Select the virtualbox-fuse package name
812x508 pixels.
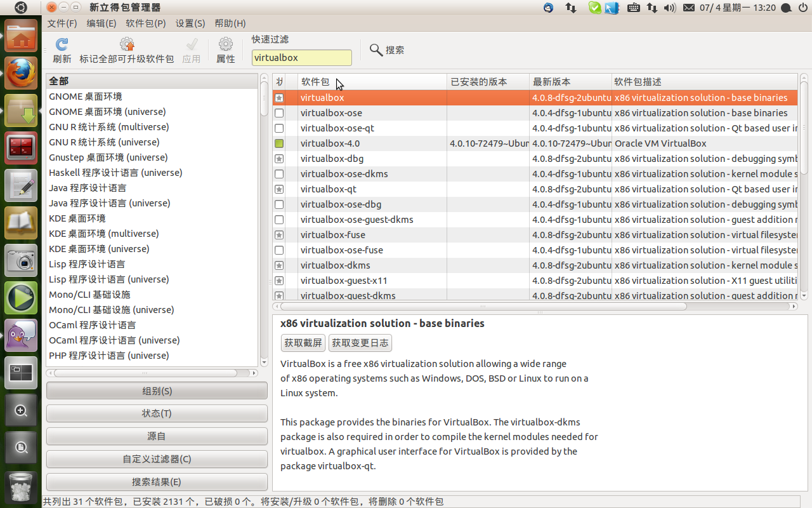tap(333, 235)
